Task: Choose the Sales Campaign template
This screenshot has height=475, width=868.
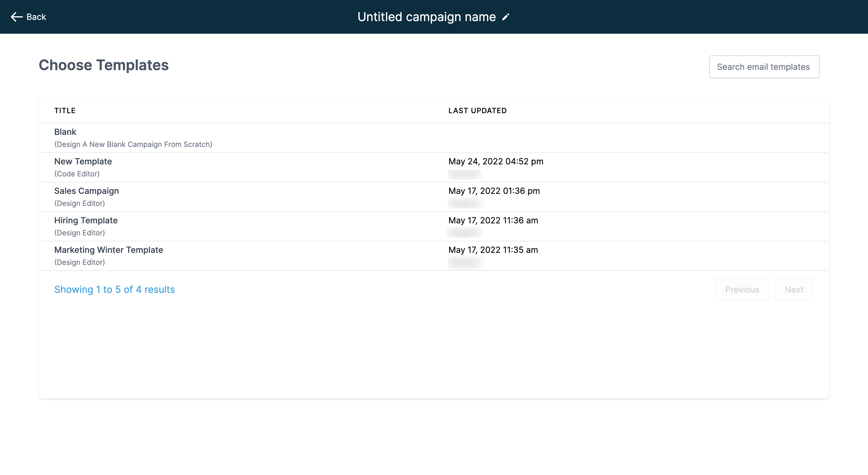Action: point(86,191)
